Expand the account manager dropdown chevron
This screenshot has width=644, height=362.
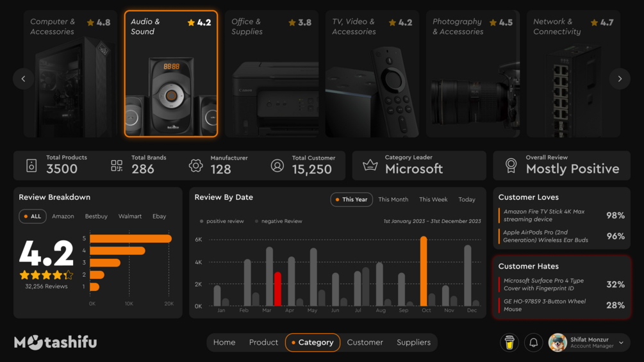pos(621,342)
